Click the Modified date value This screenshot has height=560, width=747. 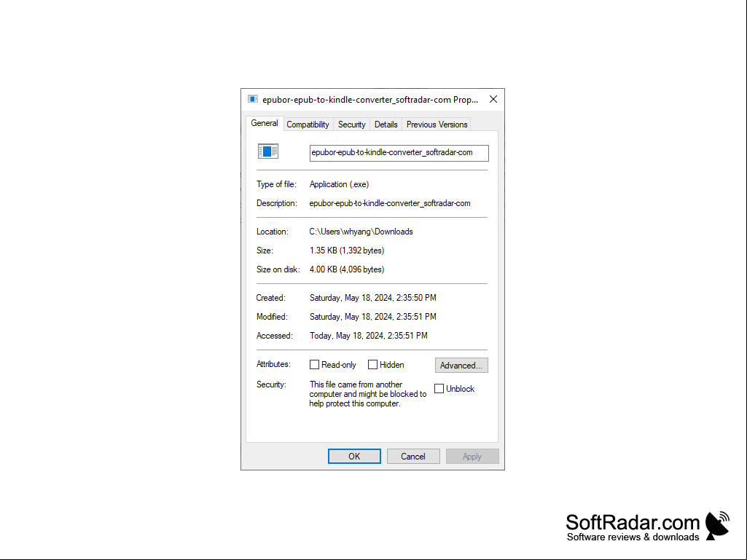(x=373, y=317)
